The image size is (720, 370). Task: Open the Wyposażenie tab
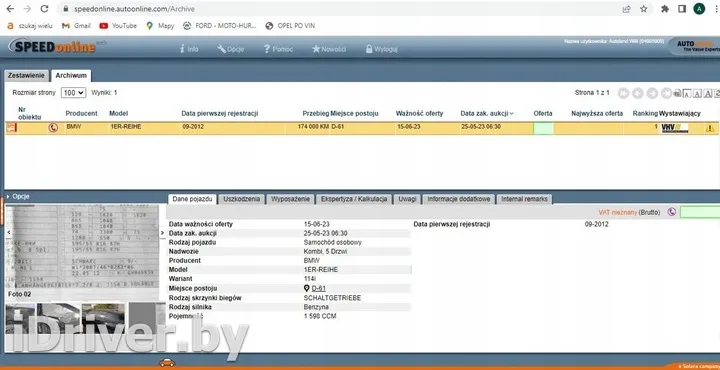[x=290, y=199]
